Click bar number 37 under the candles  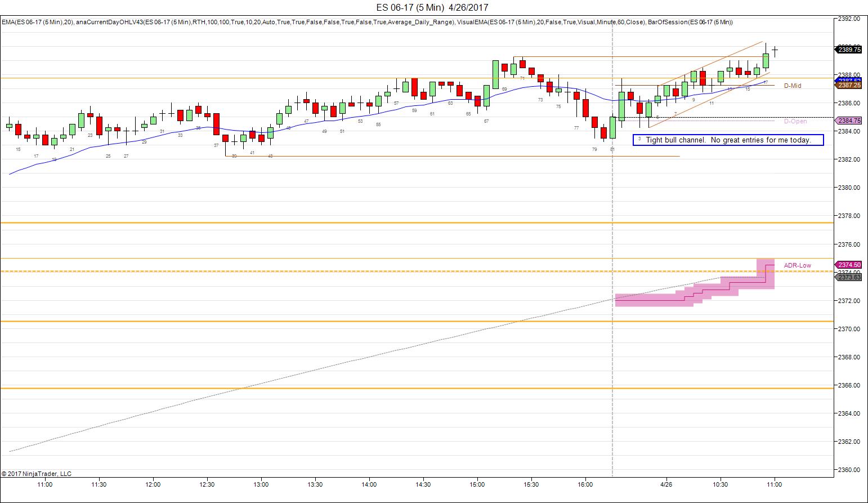pyautogui.click(x=216, y=145)
